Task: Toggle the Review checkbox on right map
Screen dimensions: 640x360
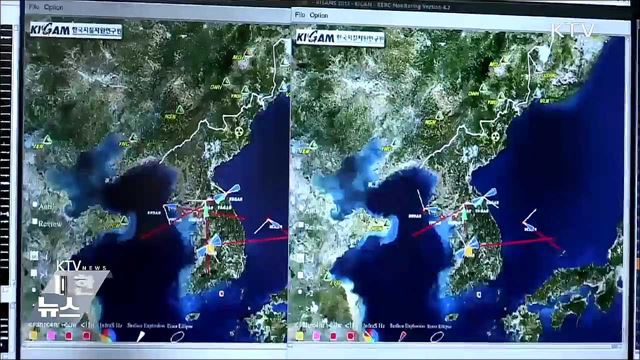Action: tap(301, 225)
